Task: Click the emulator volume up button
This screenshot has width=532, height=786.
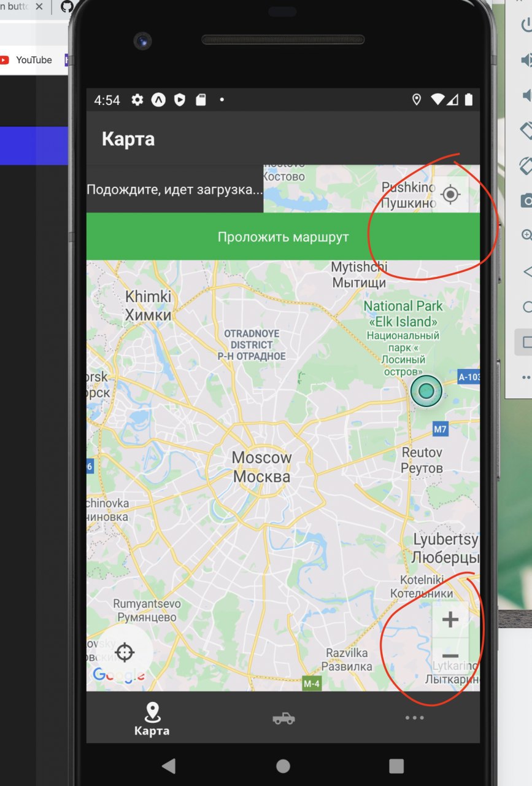Action: [526, 60]
